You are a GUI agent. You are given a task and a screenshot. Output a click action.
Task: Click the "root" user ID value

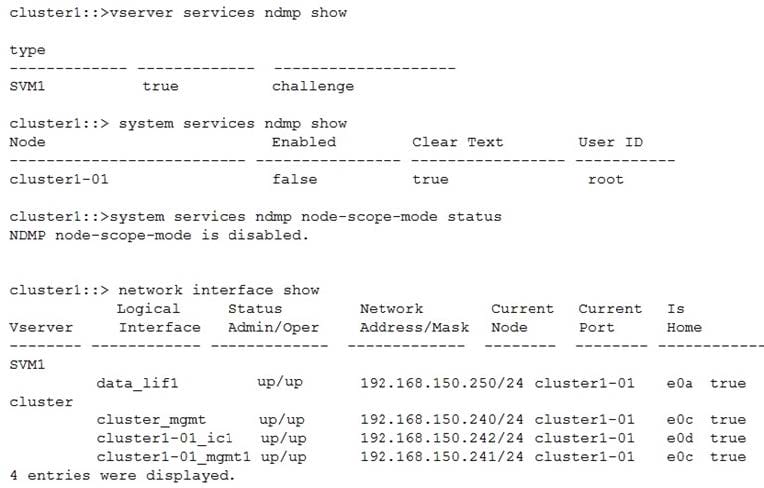(605, 179)
